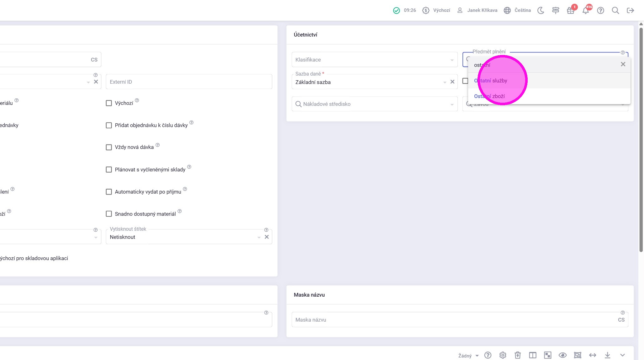Click the trash icon in bottom toolbar
The image size is (644, 360).
click(x=518, y=355)
